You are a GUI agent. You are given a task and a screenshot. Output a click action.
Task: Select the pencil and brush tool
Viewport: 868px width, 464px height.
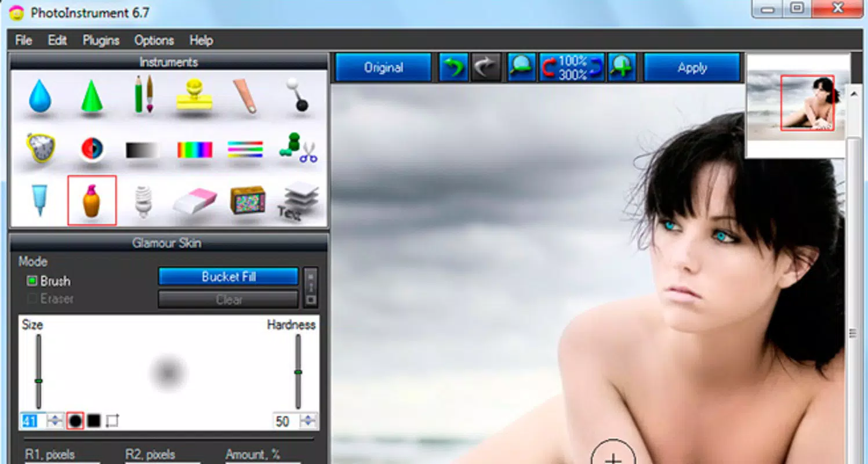(143, 94)
